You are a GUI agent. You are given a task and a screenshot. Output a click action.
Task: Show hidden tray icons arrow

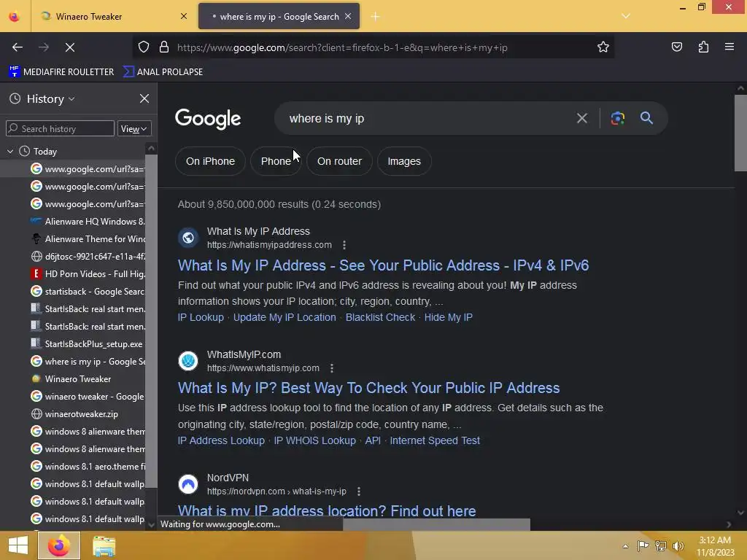pos(625,546)
